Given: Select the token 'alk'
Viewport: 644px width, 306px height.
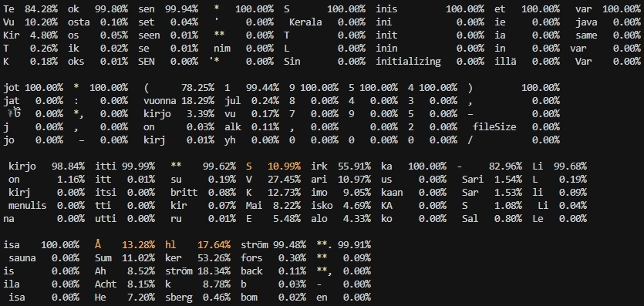Looking at the screenshot, I should pos(233,126).
